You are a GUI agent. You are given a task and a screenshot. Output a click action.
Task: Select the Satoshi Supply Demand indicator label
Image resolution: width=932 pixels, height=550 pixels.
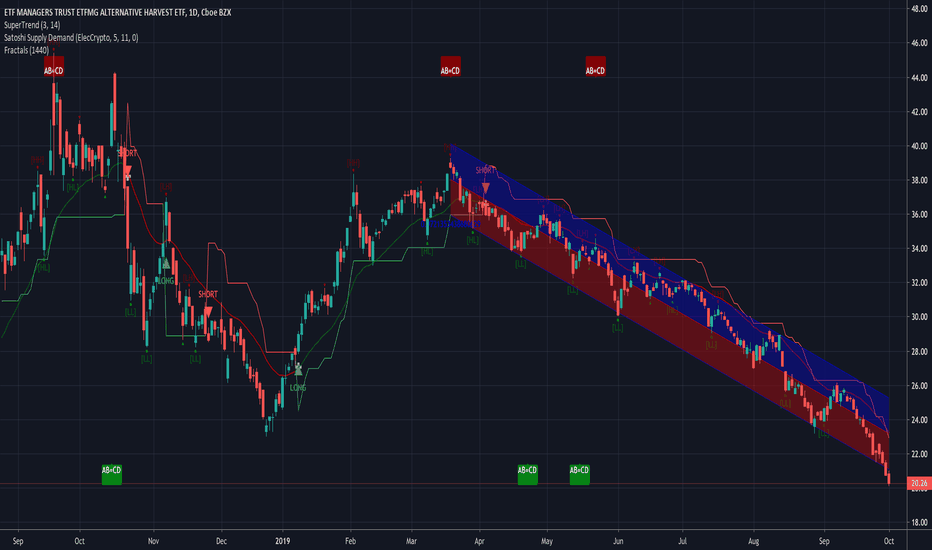(x=71, y=37)
